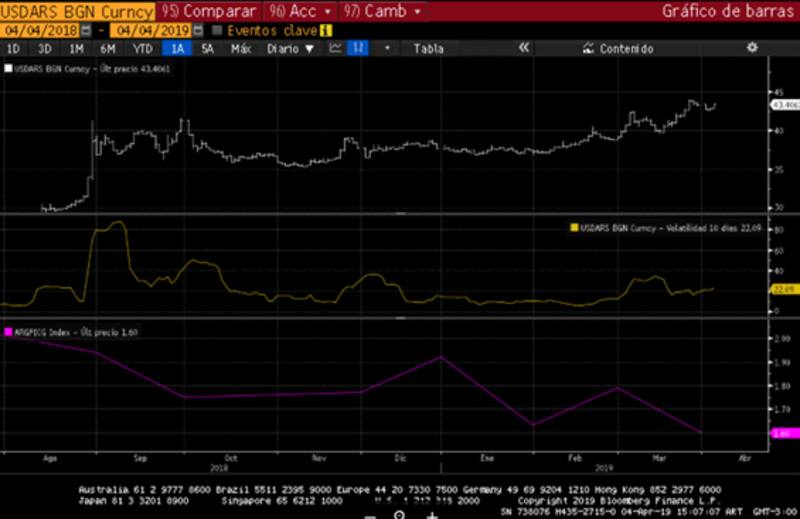Select the bar chart type icon
Screen dimensions: 800x519
[358, 48]
